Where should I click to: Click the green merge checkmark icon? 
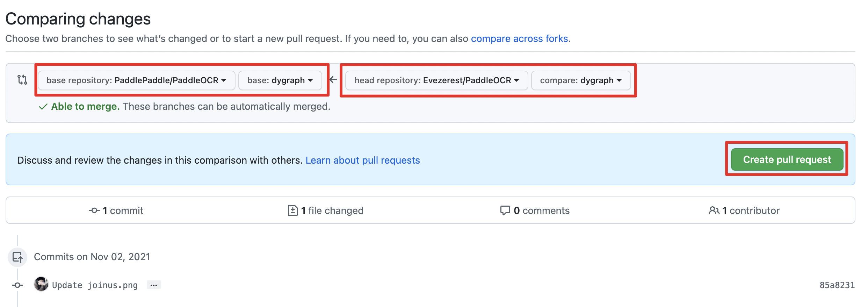pos(43,107)
